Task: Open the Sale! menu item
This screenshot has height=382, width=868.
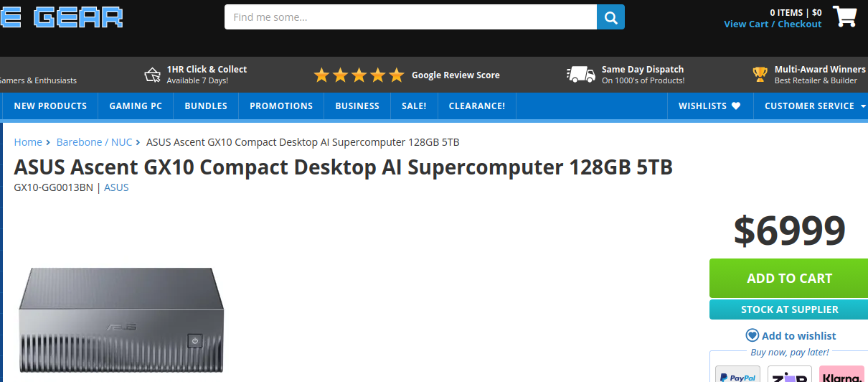Action: tap(414, 106)
